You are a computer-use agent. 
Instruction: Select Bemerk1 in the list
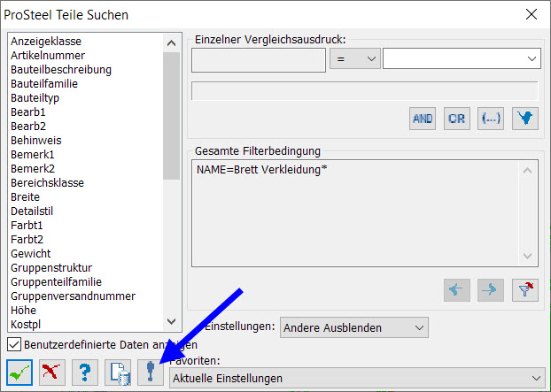click(x=32, y=155)
